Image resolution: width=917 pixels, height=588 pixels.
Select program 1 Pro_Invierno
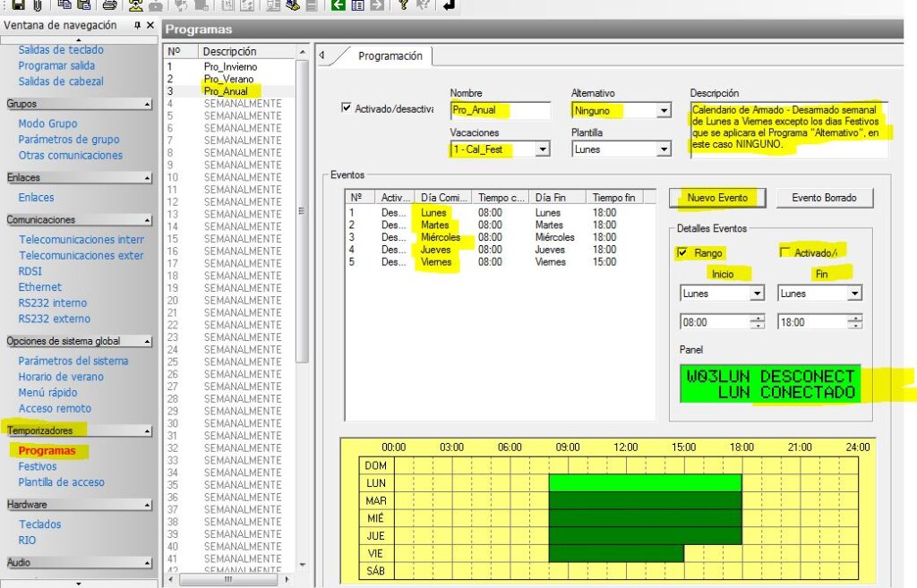(x=230, y=66)
